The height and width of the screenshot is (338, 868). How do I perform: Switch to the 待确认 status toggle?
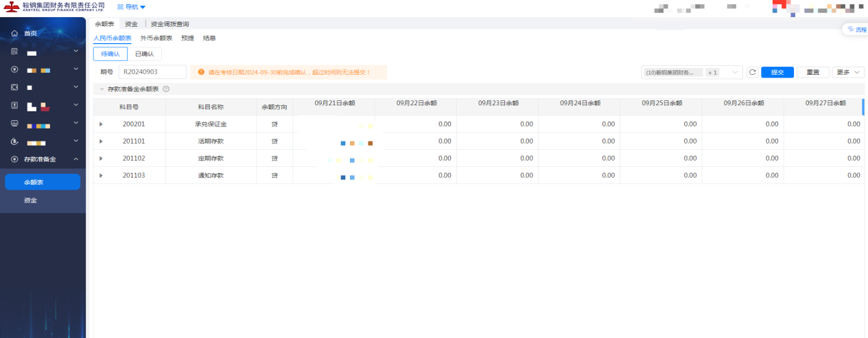pyautogui.click(x=110, y=54)
